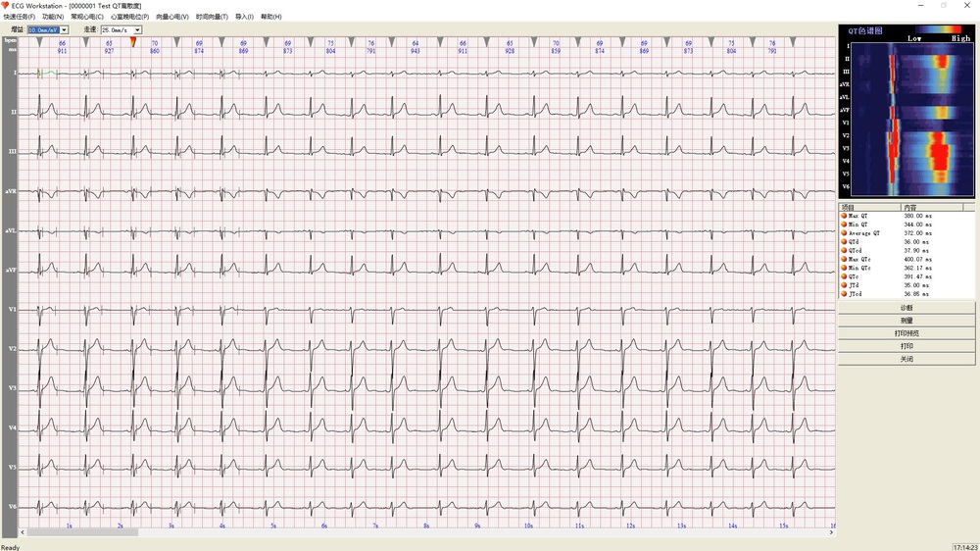Open the 心室晚电位(P) menu
This screenshot has width=980, height=551.
[x=130, y=17]
